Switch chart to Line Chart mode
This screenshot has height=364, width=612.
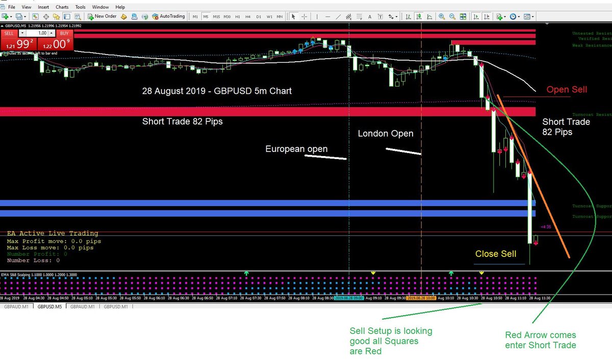429,16
